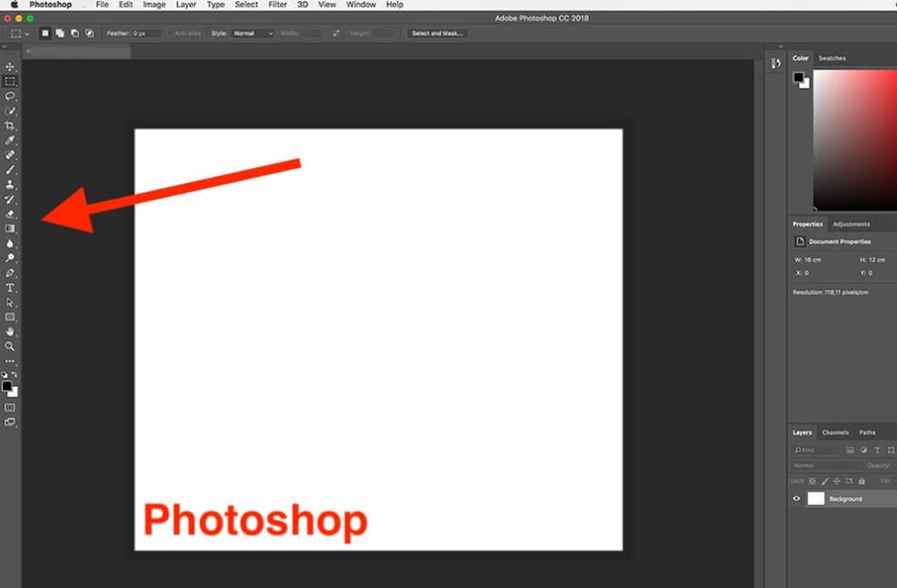Viewport: 897px width, 588px height.
Task: Select the Lasso tool
Action: click(10, 96)
